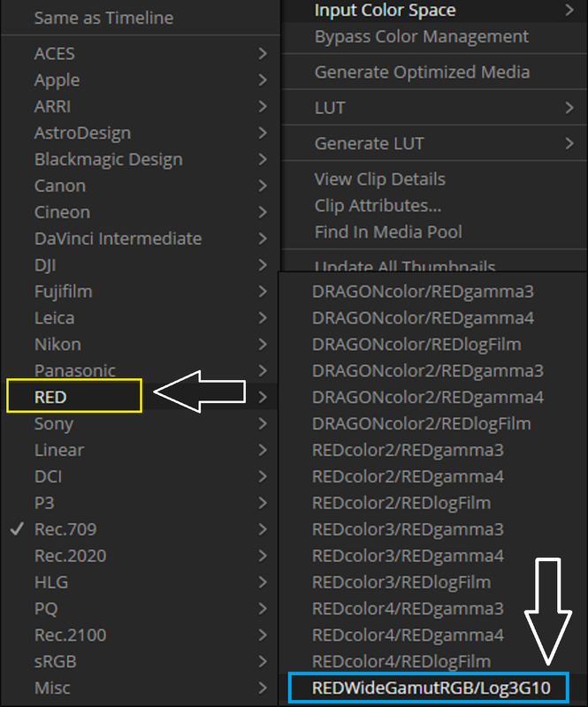Open the DCI submenu
The width and height of the screenshot is (588, 707).
(140, 476)
